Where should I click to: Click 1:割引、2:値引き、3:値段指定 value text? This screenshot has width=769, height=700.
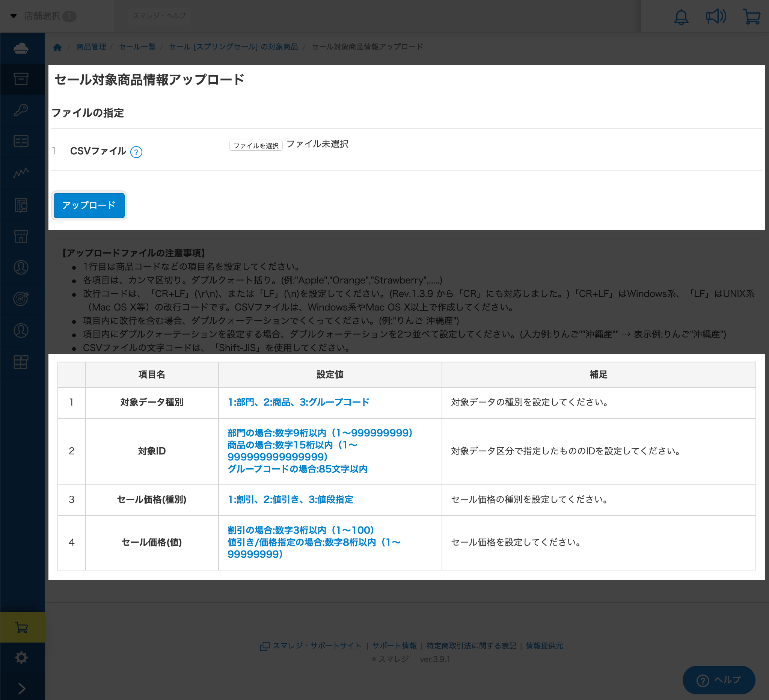(x=290, y=500)
